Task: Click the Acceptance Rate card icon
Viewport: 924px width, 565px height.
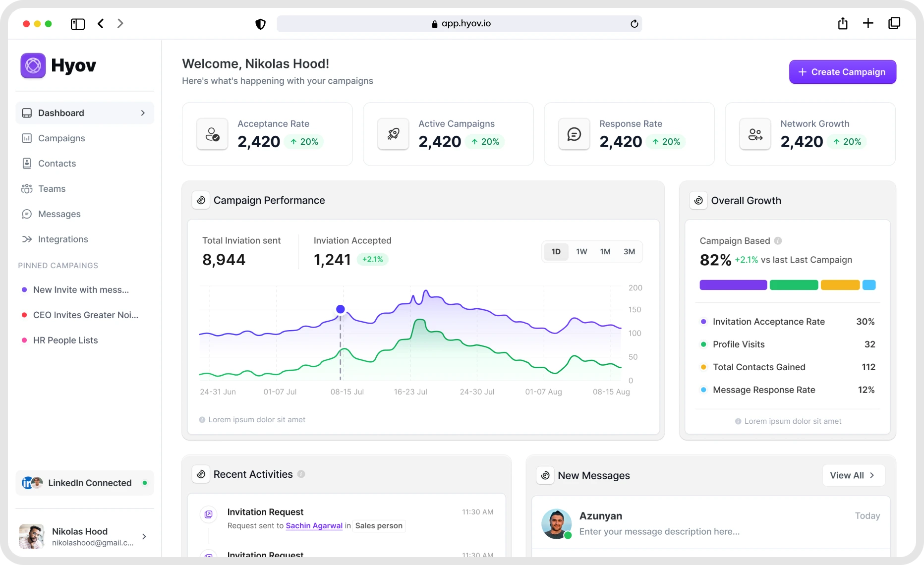Action: (212, 134)
